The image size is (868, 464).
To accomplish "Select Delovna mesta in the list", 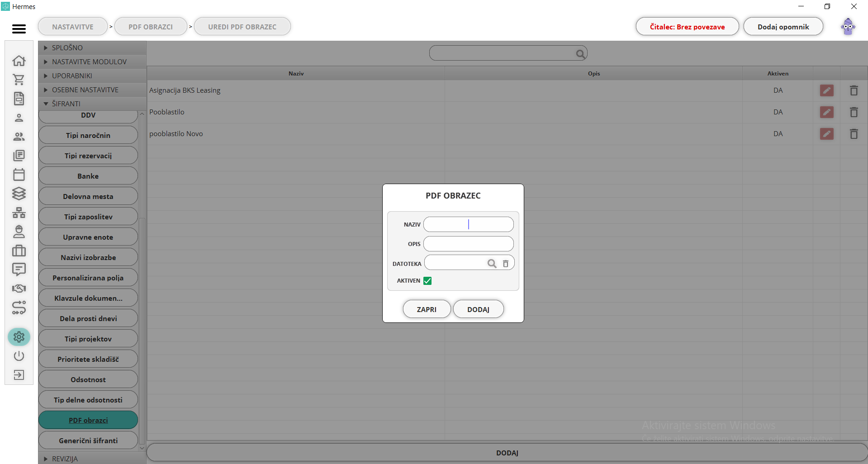I will [88, 196].
